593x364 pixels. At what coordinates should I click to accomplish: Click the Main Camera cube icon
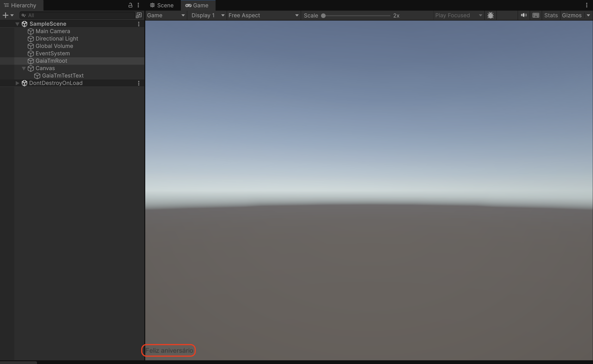[x=31, y=31]
